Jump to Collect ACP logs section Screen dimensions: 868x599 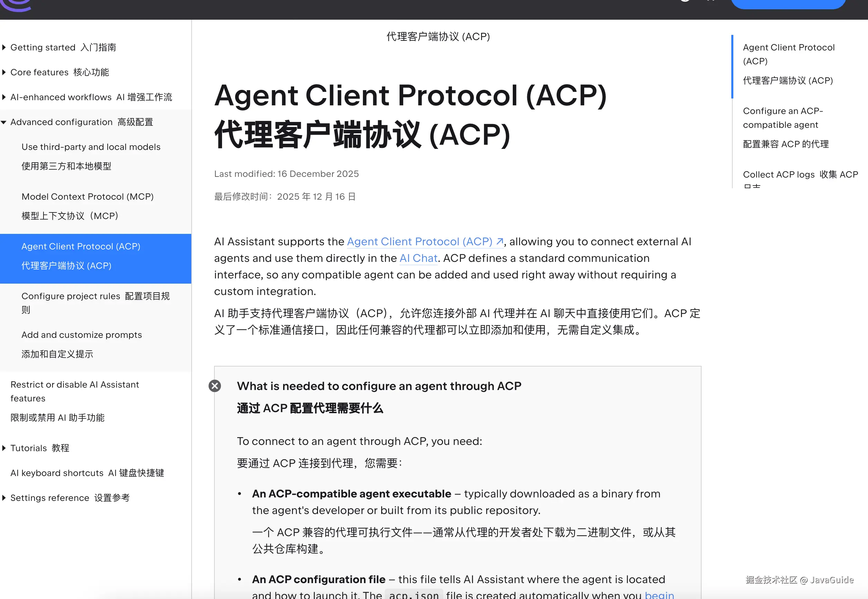tap(778, 174)
